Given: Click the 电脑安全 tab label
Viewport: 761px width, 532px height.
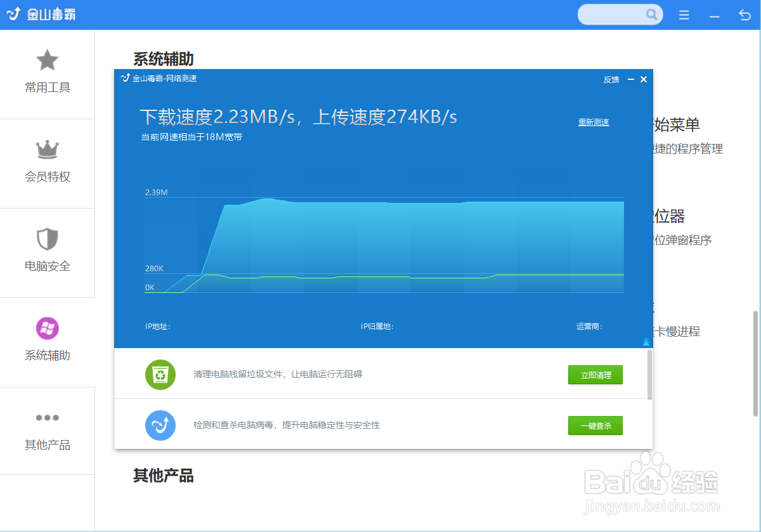Looking at the screenshot, I should point(48,266).
